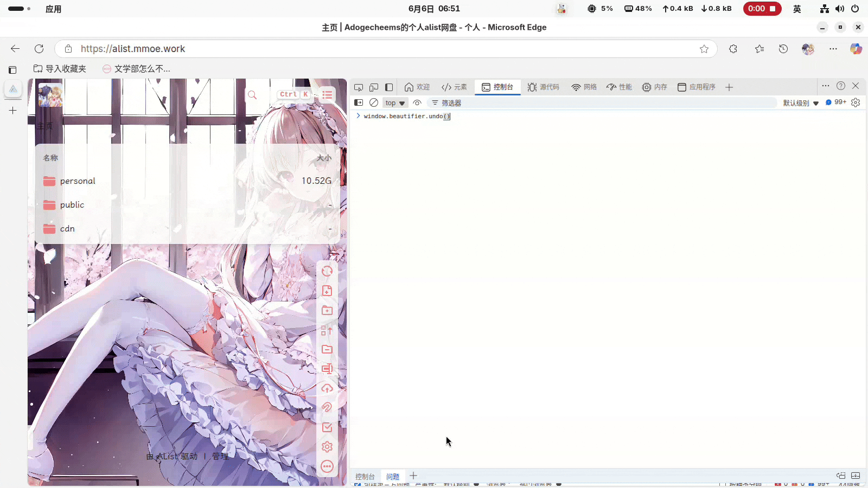Viewport: 868px width, 488px height.
Task: Open the Edge settings and more menu
Action: click(x=833, y=49)
